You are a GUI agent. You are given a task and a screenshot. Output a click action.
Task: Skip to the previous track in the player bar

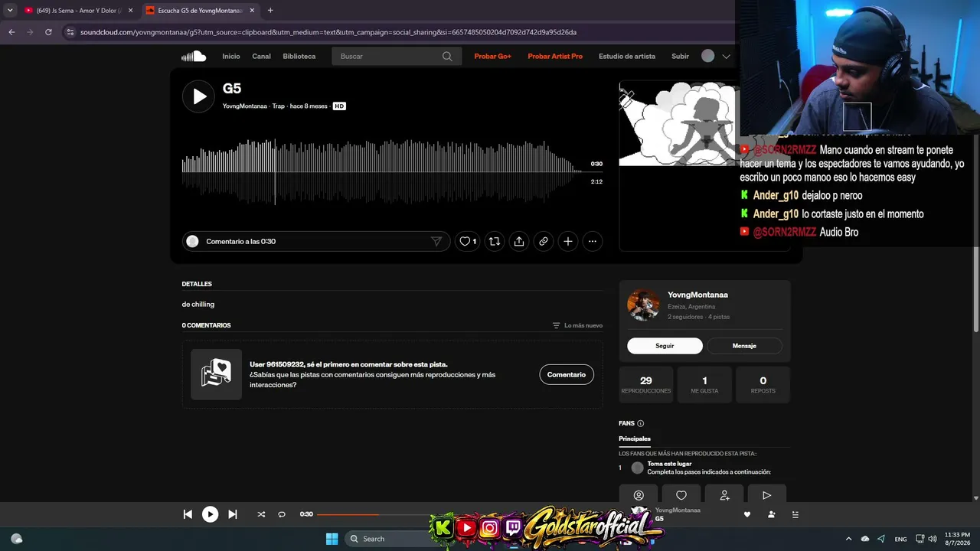pyautogui.click(x=188, y=514)
